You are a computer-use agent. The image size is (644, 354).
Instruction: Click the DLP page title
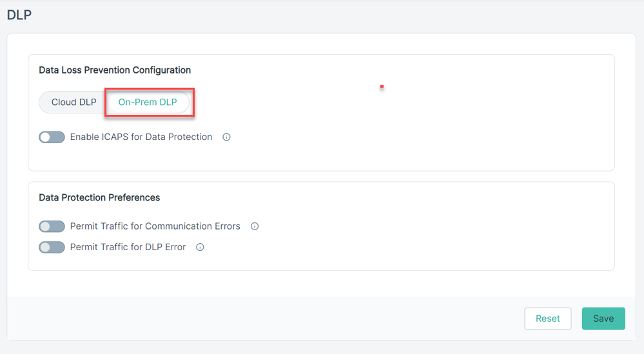click(19, 15)
